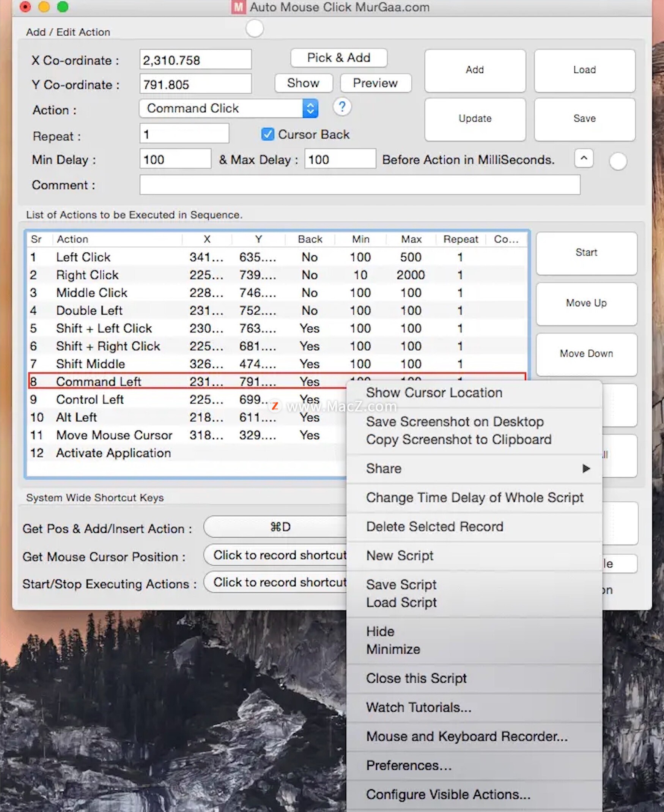Click the Preview button
664x812 pixels.
(375, 83)
